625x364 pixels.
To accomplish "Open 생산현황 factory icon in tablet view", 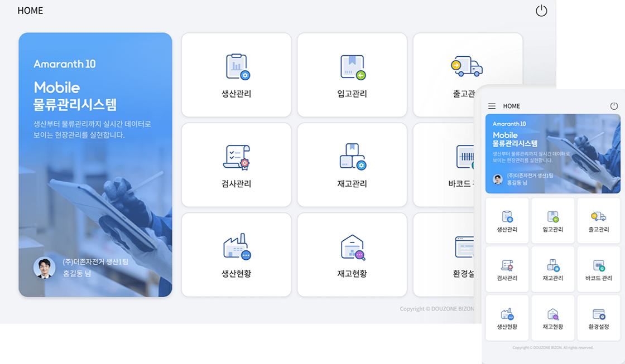I will pos(237,247).
